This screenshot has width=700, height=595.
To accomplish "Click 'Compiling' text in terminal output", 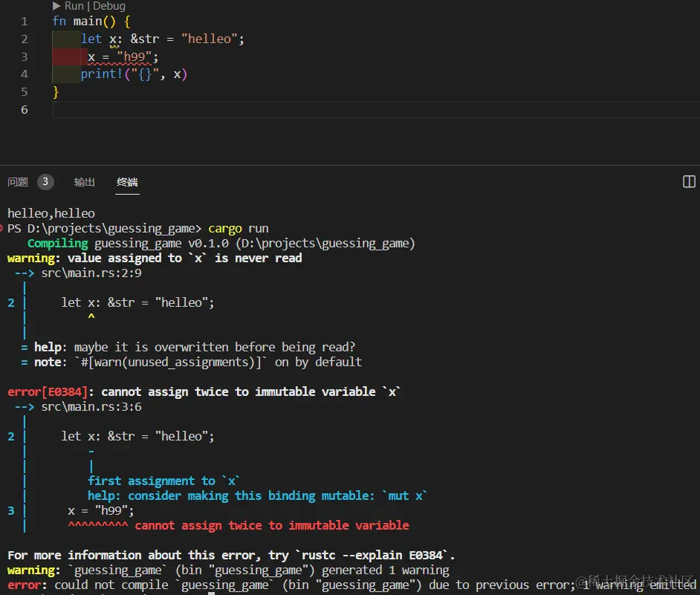I will pos(57,243).
